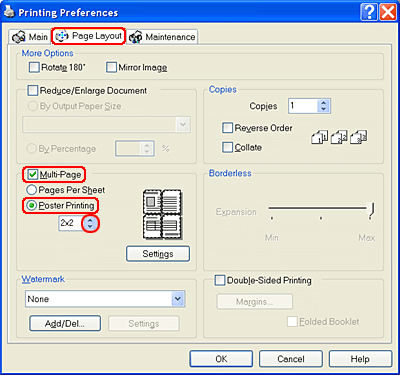Click the Cancel button
400x375 pixels.
click(x=291, y=359)
